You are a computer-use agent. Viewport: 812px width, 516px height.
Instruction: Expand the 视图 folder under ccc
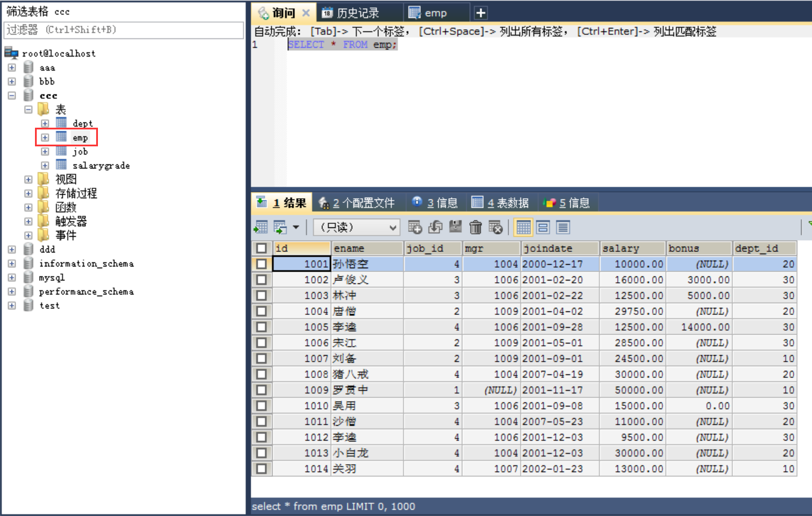28,179
